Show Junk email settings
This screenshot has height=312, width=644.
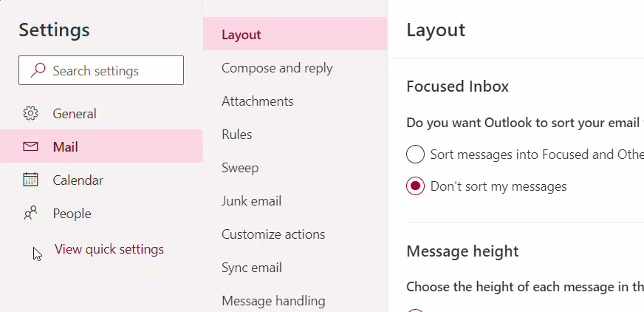click(295, 201)
